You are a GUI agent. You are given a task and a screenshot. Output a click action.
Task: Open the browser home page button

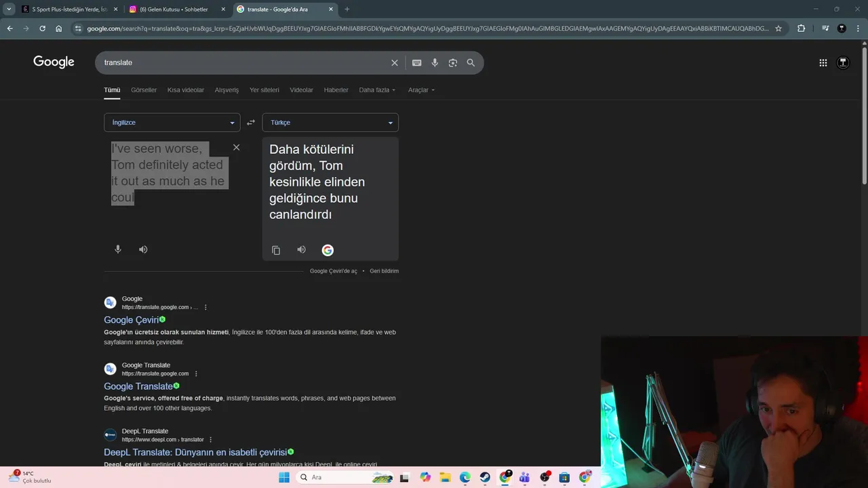[x=58, y=28]
